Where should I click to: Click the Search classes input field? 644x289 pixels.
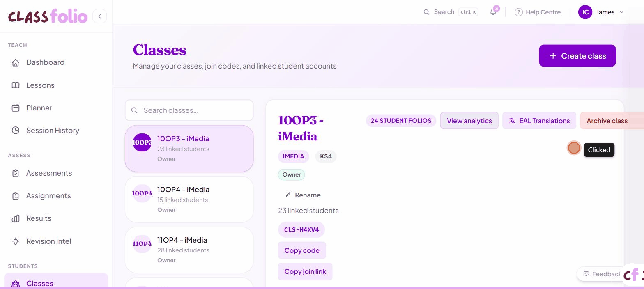coord(189,110)
